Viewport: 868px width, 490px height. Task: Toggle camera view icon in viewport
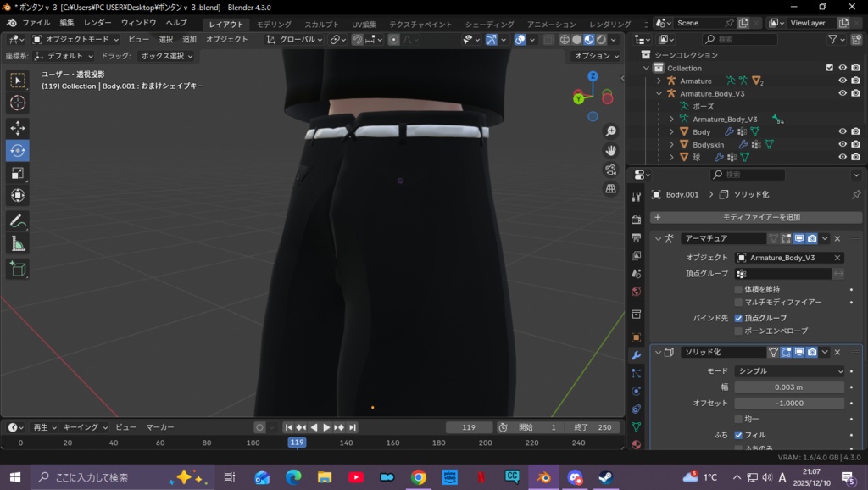click(610, 170)
